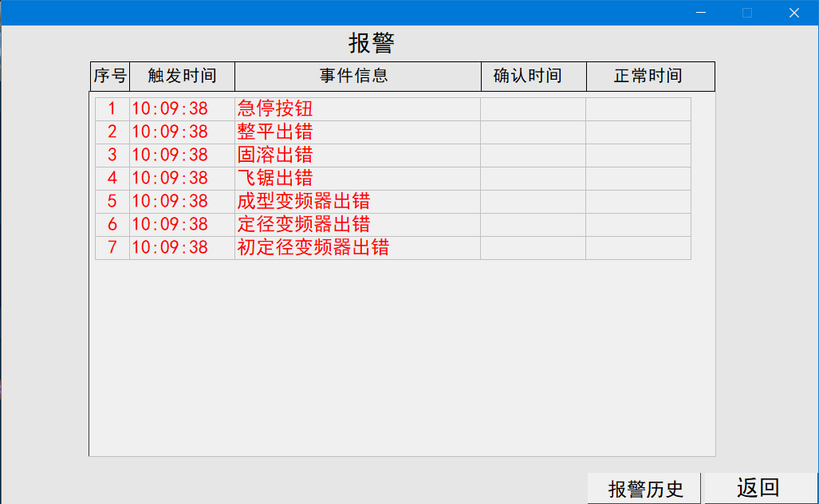Click the 确认时间 column header

527,77
